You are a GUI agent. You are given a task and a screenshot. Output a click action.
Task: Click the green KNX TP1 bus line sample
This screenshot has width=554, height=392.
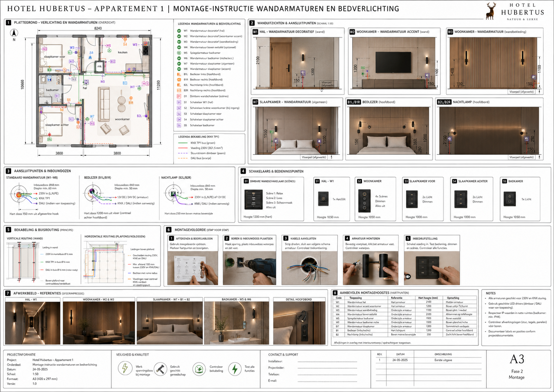(183, 143)
